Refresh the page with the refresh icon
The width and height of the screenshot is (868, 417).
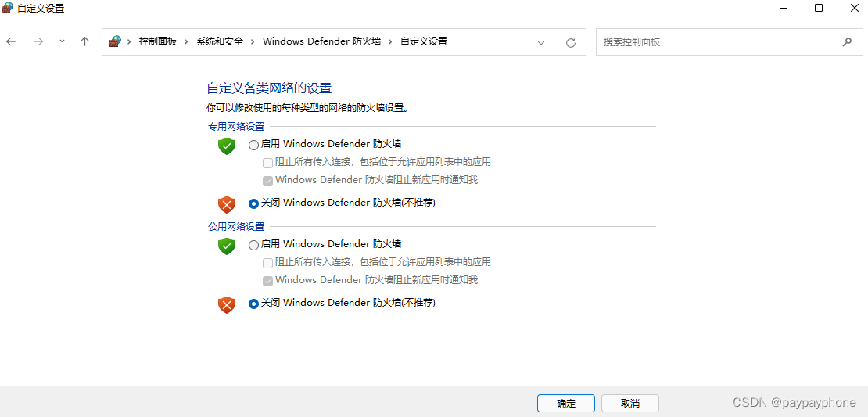571,43
